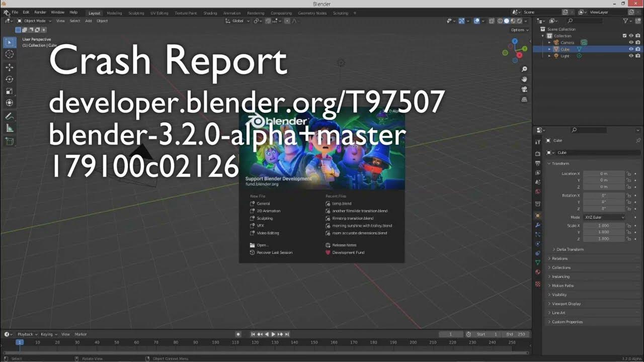Activate the Select Box tool
644x362 pixels.
coord(10,42)
